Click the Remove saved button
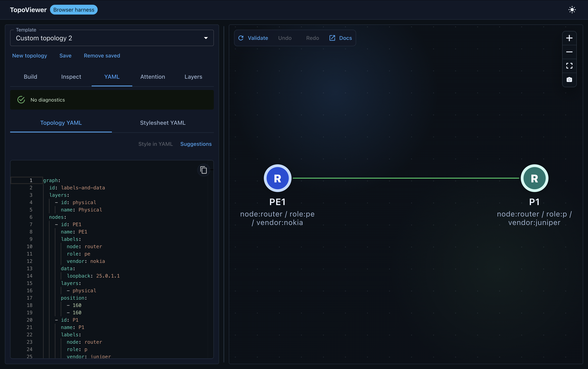Image resolution: width=588 pixels, height=369 pixels. pos(102,56)
